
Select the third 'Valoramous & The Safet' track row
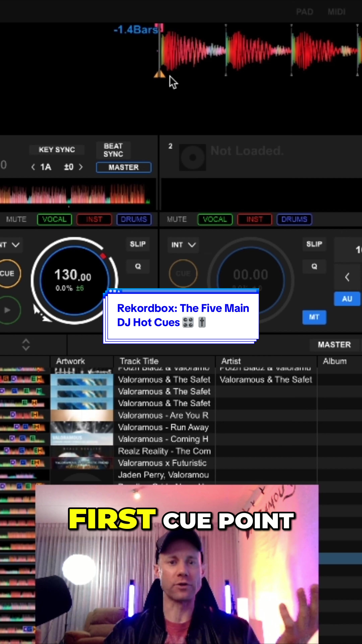tap(164, 403)
